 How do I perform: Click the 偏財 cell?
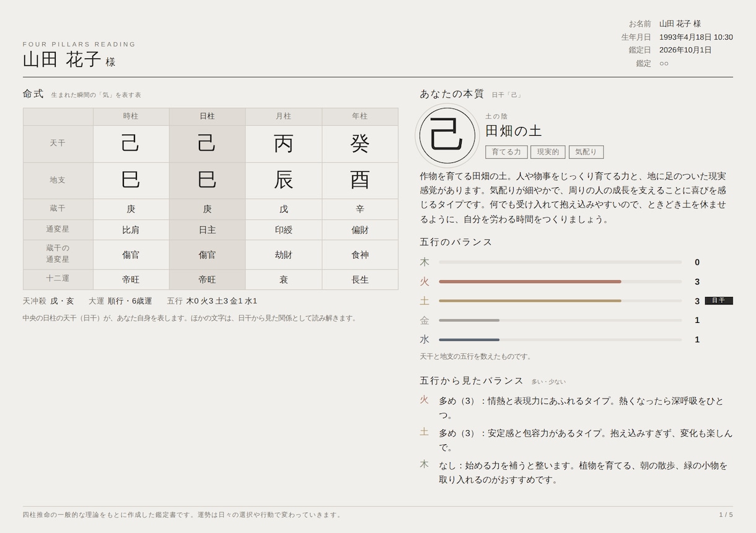pyautogui.click(x=360, y=230)
